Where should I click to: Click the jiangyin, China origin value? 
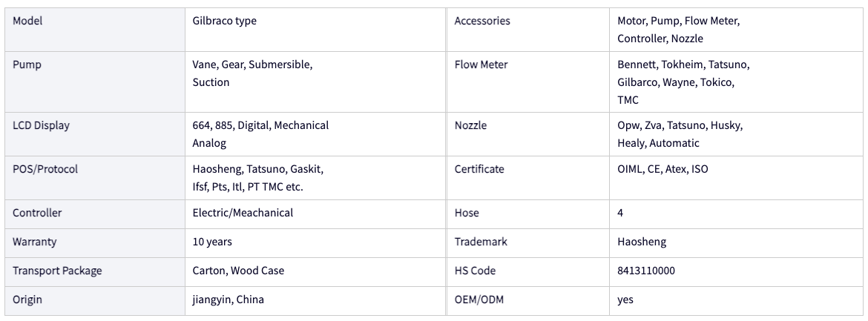coord(228,300)
